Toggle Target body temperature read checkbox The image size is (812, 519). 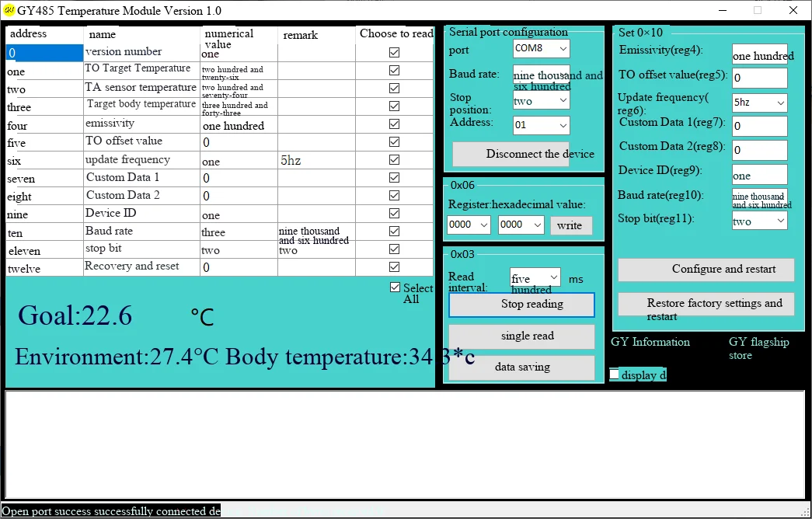click(x=394, y=106)
